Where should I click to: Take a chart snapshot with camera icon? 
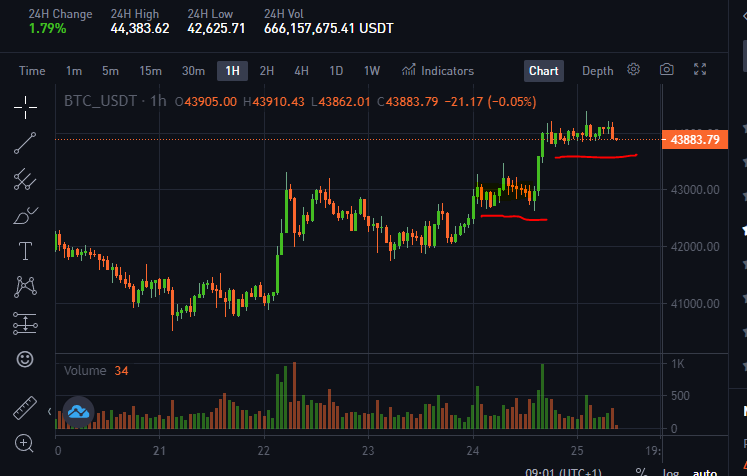point(666,70)
